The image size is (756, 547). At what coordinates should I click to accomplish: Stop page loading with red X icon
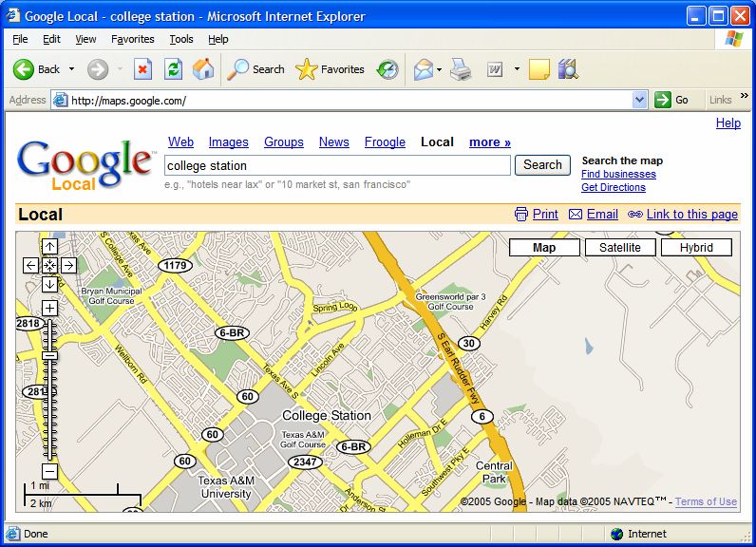142,69
